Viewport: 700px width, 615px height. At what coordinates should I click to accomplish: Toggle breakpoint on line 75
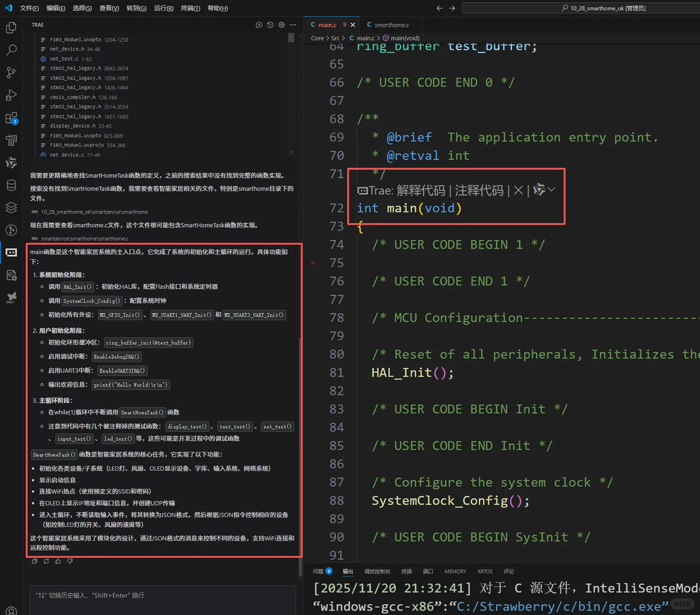click(312, 263)
